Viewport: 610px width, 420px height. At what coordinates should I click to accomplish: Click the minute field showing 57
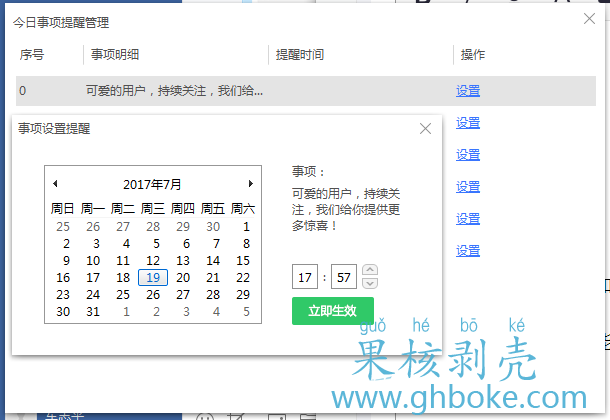tap(342, 277)
